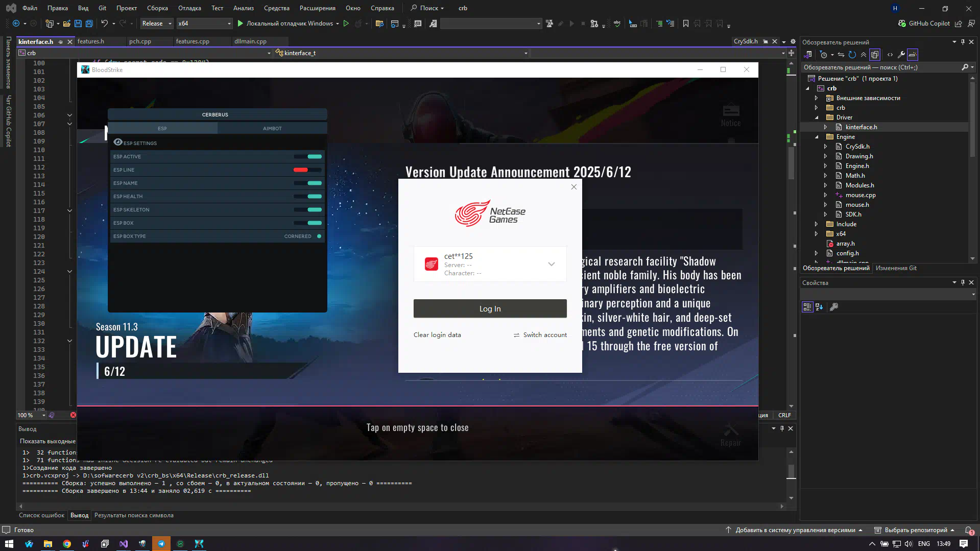Image resolution: width=980 pixels, height=551 pixels.
Task: Switch to the AIMBOT tab in Cerberus
Action: pos(272,129)
